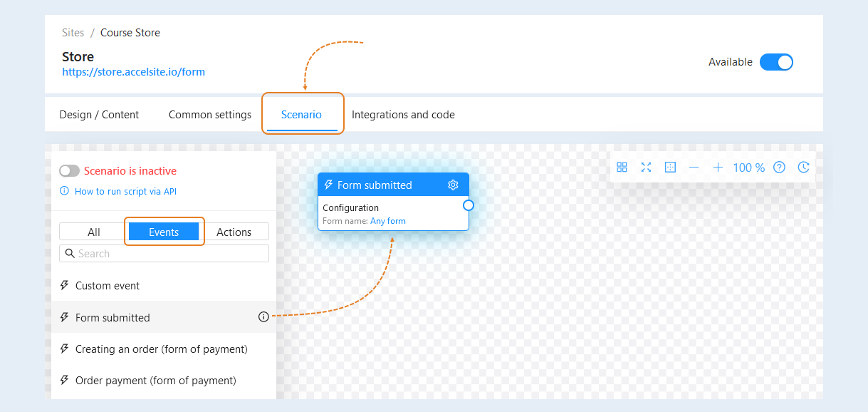The width and height of the screenshot is (868, 412).
Task: Open the Integrations and code tab
Action: 403,115
